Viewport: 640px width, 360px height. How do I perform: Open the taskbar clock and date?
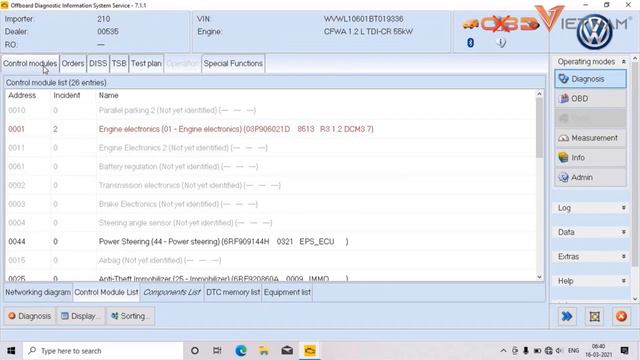click(598, 351)
